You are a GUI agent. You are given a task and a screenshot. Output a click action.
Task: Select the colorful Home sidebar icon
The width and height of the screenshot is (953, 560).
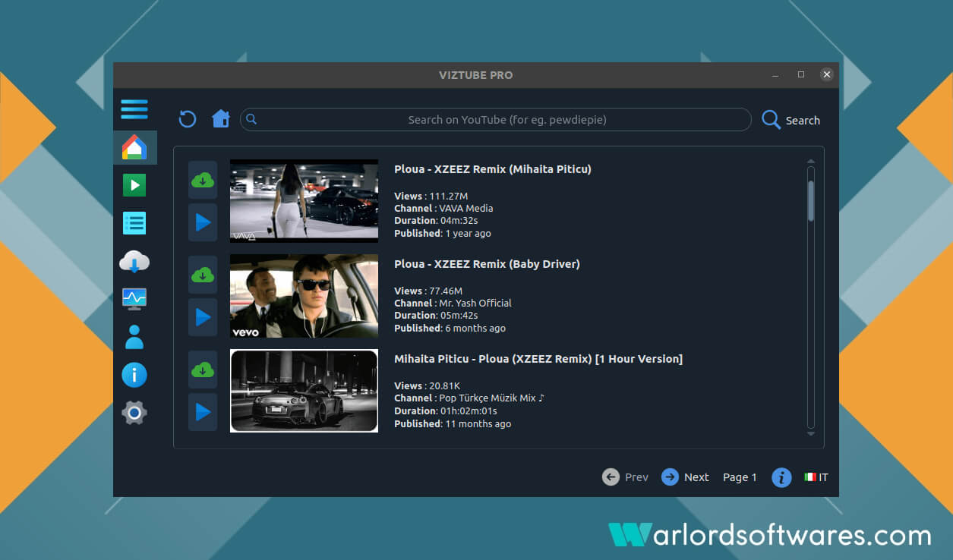click(134, 147)
